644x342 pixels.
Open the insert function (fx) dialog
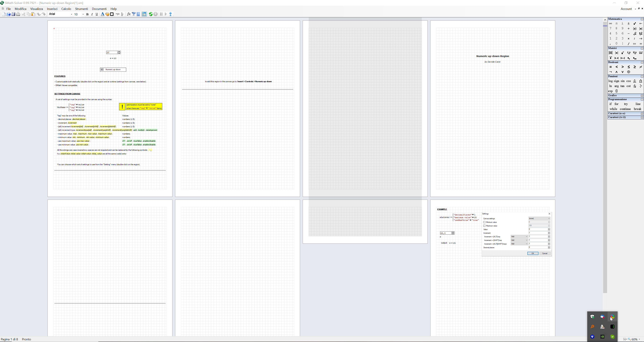(129, 14)
